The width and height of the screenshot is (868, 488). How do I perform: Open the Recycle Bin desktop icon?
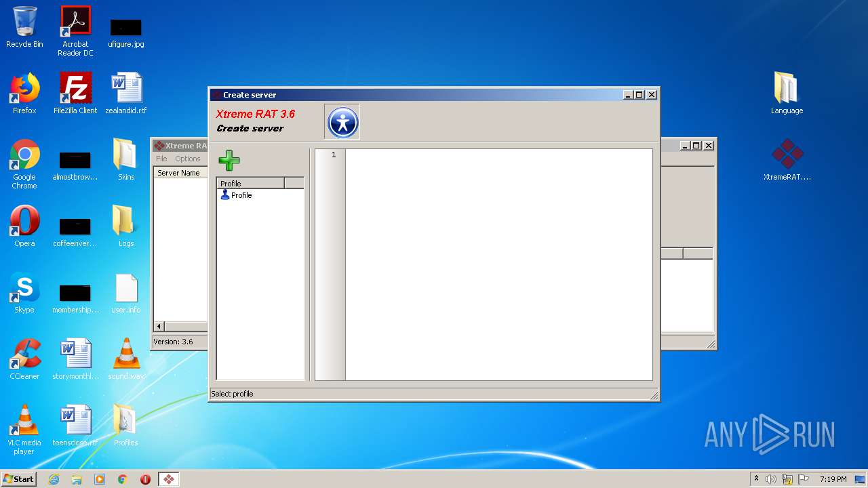(24, 27)
